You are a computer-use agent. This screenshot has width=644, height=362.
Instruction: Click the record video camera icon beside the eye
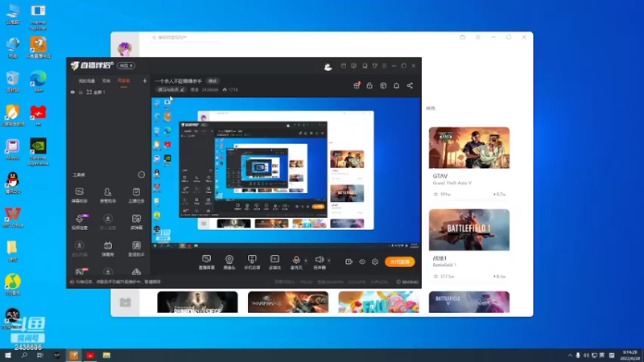[x=349, y=261]
